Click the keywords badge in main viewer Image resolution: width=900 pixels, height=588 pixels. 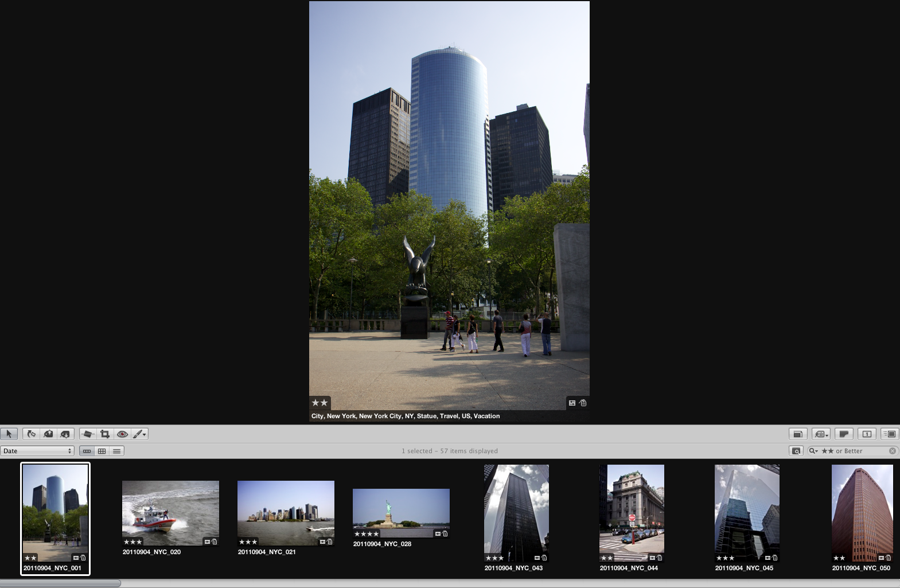click(583, 403)
